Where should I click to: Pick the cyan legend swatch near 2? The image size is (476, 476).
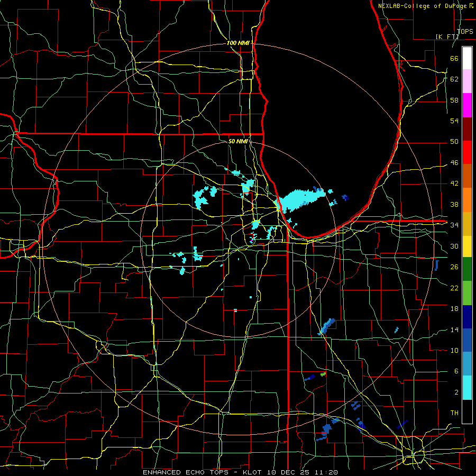[467, 388]
